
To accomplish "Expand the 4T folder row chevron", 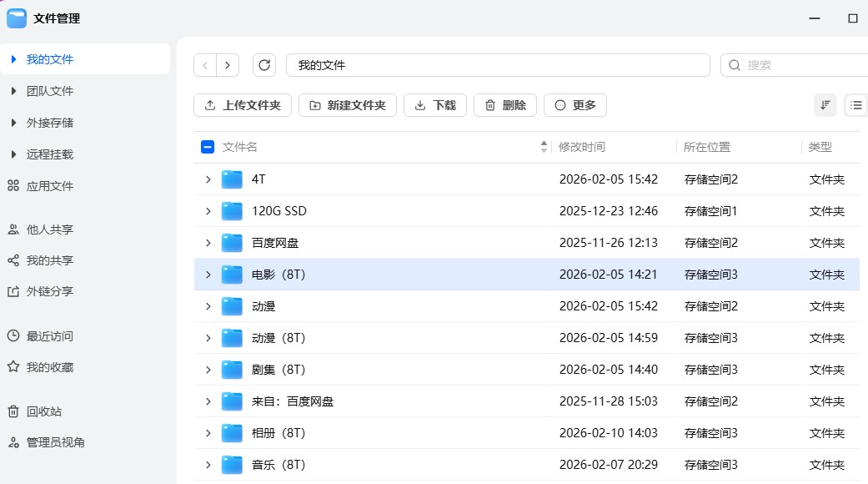I will click(208, 179).
